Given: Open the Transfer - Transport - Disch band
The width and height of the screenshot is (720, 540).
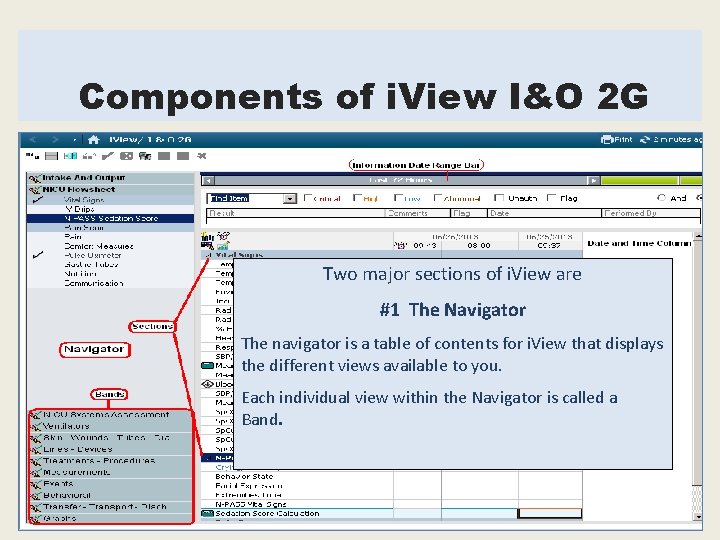Looking at the screenshot, I should click(111, 507).
